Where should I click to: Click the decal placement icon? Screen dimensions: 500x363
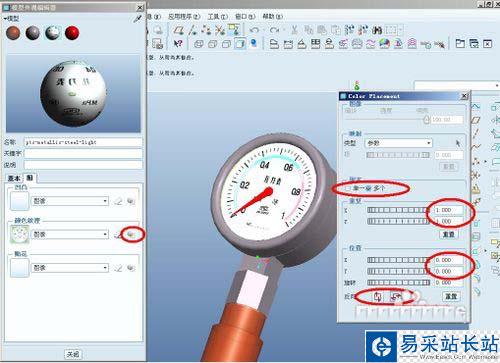(131, 268)
